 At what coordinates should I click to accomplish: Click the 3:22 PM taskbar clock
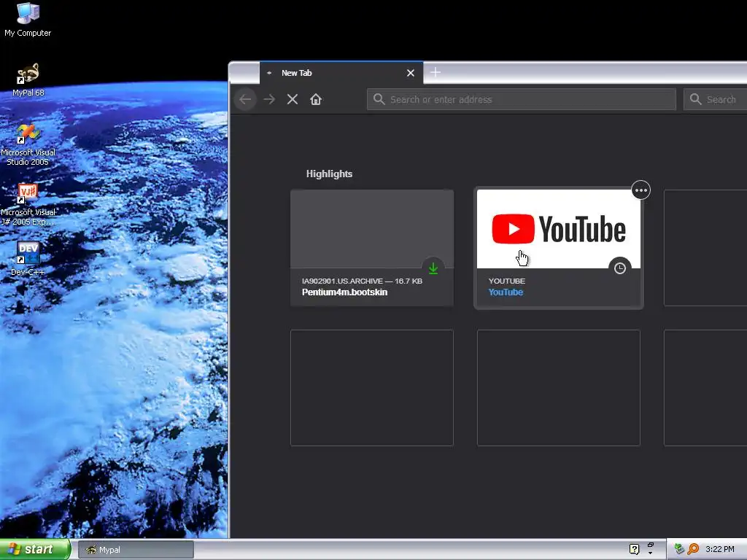(720, 550)
